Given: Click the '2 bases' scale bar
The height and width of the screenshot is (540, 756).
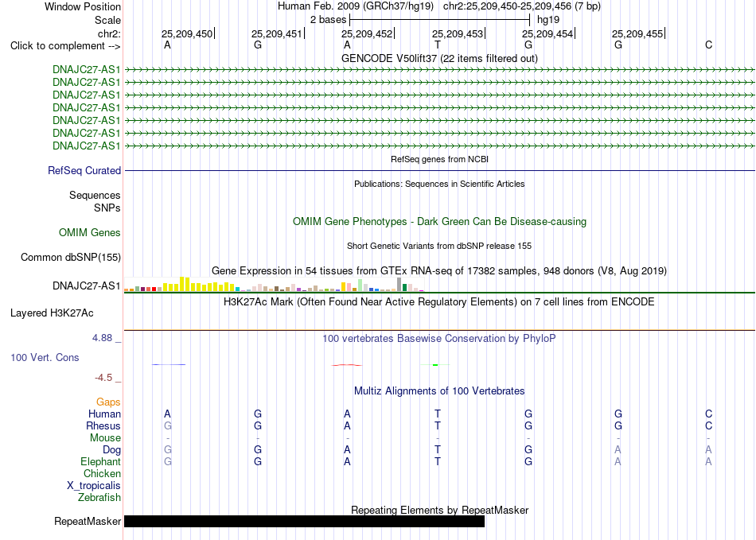Looking at the screenshot, I should point(439,20).
